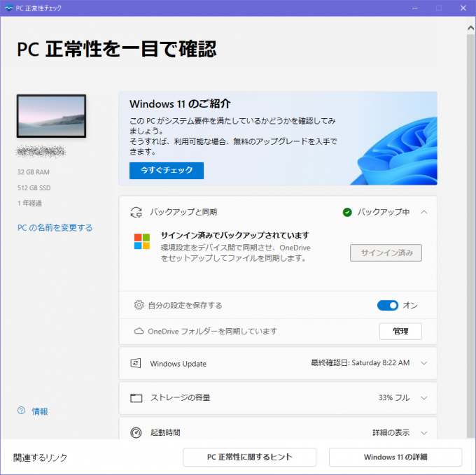Close the PC 正常性チェック window
The height and width of the screenshot is (475, 476).
coord(463,8)
